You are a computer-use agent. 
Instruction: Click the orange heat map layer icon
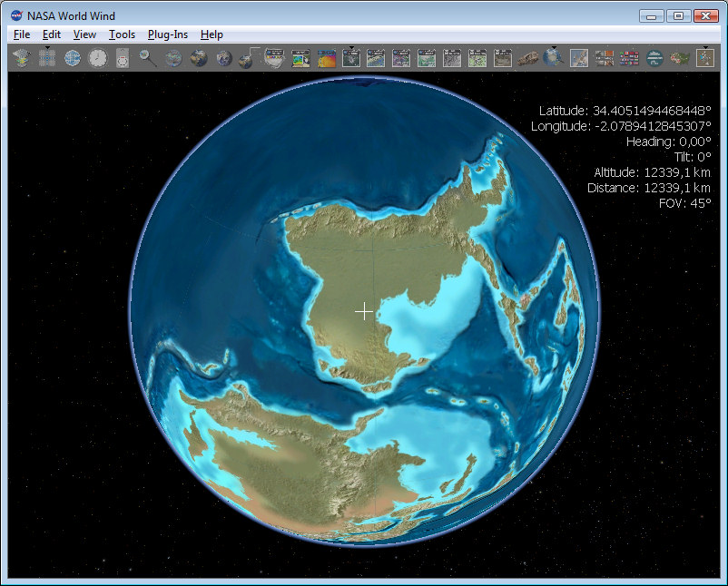(x=326, y=58)
